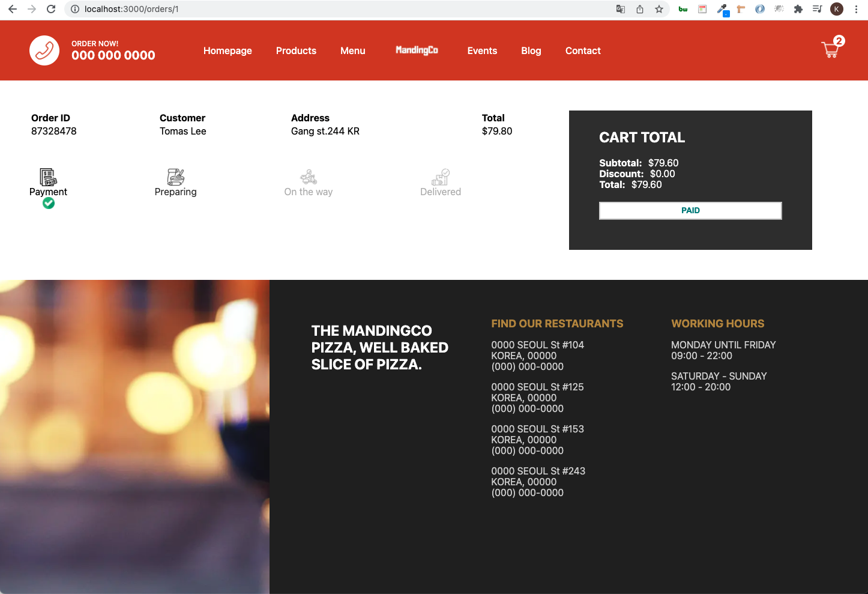The height and width of the screenshot is (594, 868).
Task: Click the share page icon
Action: 640,9
